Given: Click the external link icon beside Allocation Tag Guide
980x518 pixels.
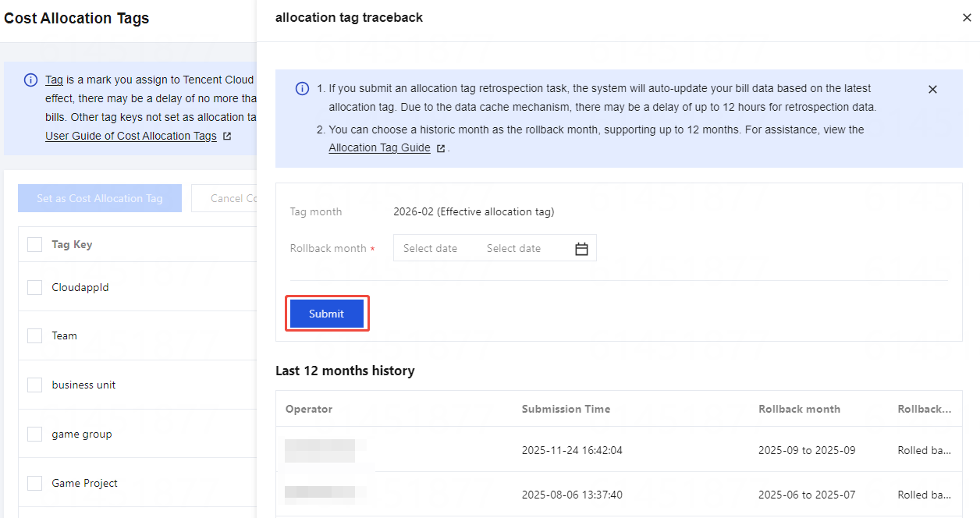Looking at the screenshot, I should [x=441, y=148].
